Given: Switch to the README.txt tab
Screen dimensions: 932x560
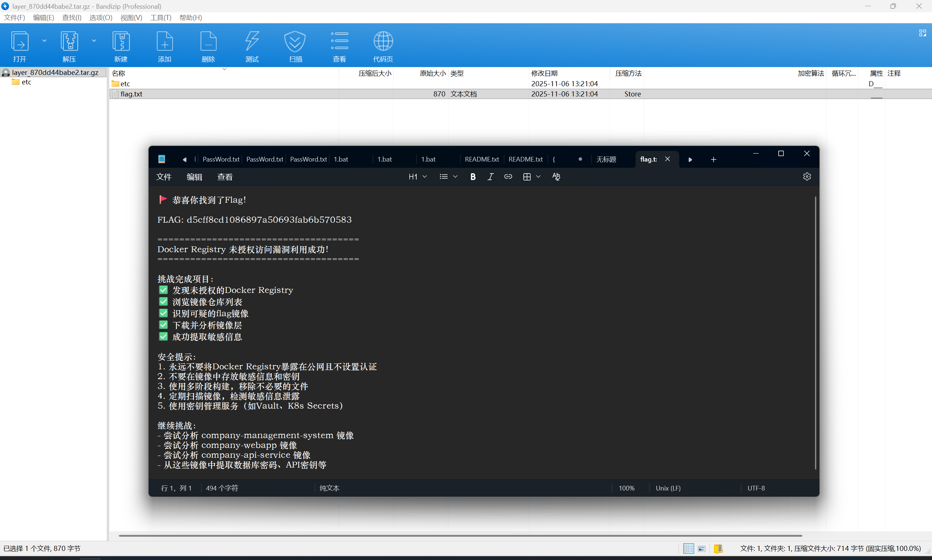Looking at the screenshot, I should [481, 159].
